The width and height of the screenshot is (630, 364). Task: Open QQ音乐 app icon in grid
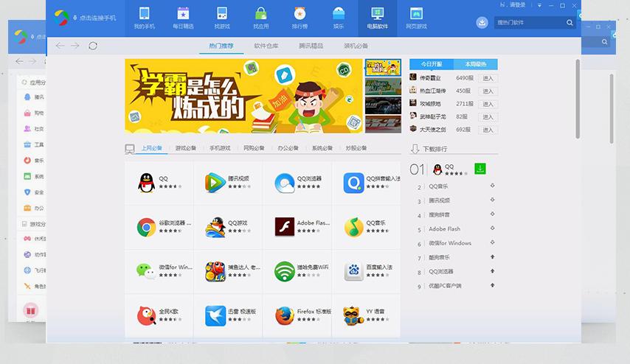coord(353,227)
